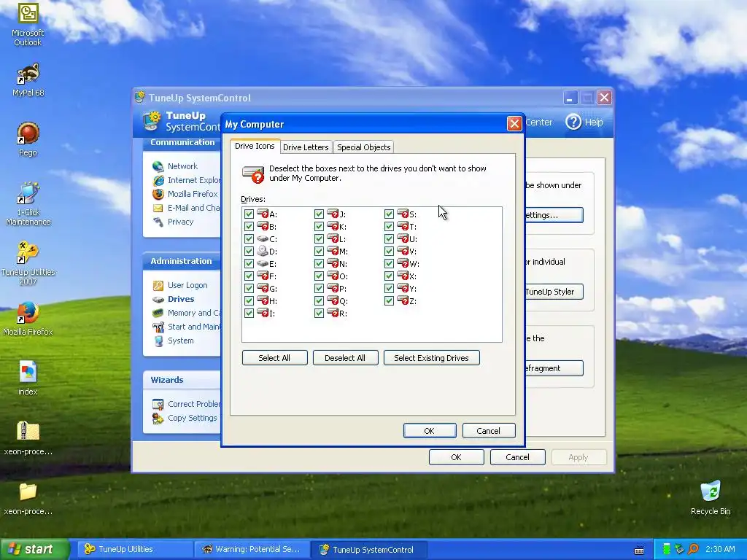This screenshot has width=747, height=560.
Task: Uncheck the B: drive checkbox
Action: pos(249,226)
